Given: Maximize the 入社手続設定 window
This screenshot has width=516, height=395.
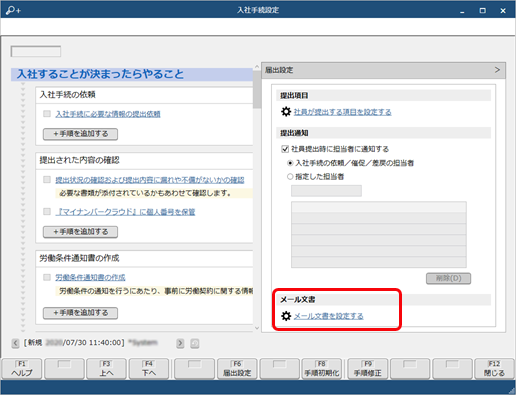Looking at the screenshot, I should pos(482,11).
